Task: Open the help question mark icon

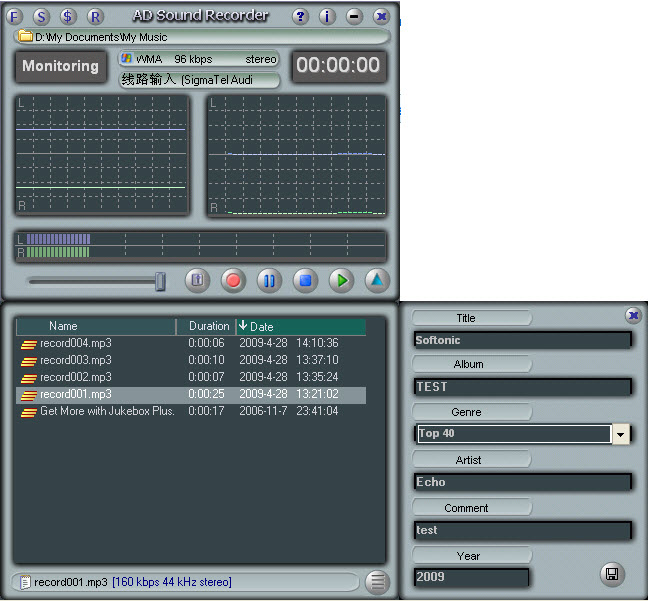Action: pyautogui.click(x=300, y=16)
